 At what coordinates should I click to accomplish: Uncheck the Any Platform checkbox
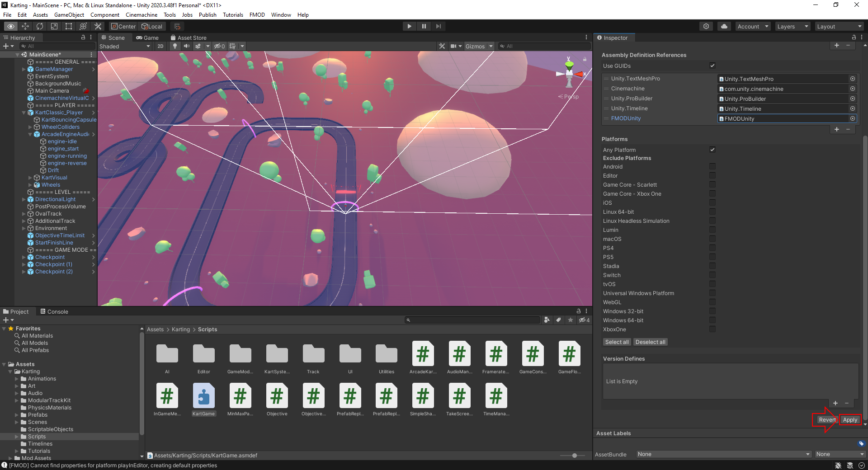712,150
